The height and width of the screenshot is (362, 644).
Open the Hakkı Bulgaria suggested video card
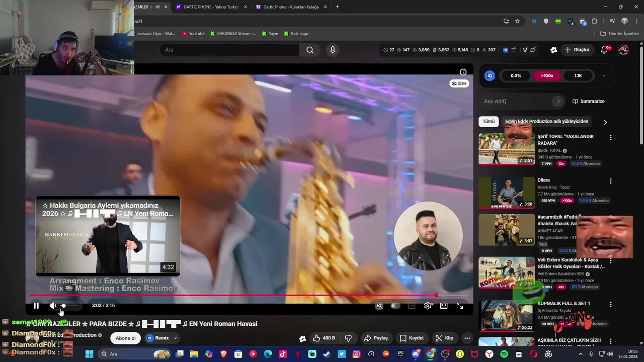click(108, 236)
